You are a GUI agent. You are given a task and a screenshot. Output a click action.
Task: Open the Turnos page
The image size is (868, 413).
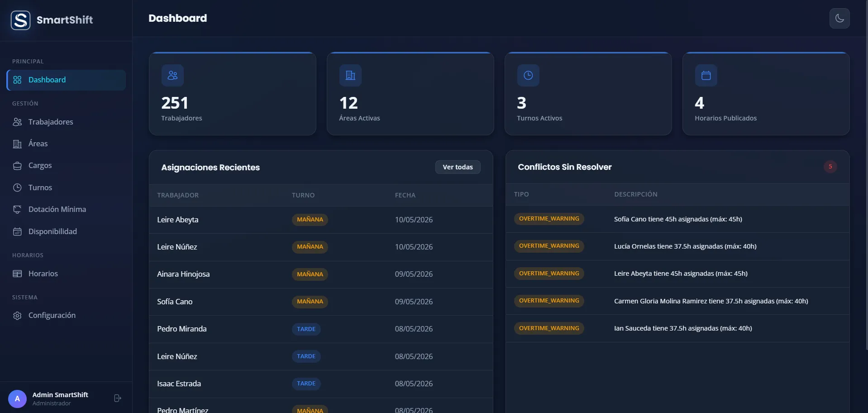pos(66,187)
